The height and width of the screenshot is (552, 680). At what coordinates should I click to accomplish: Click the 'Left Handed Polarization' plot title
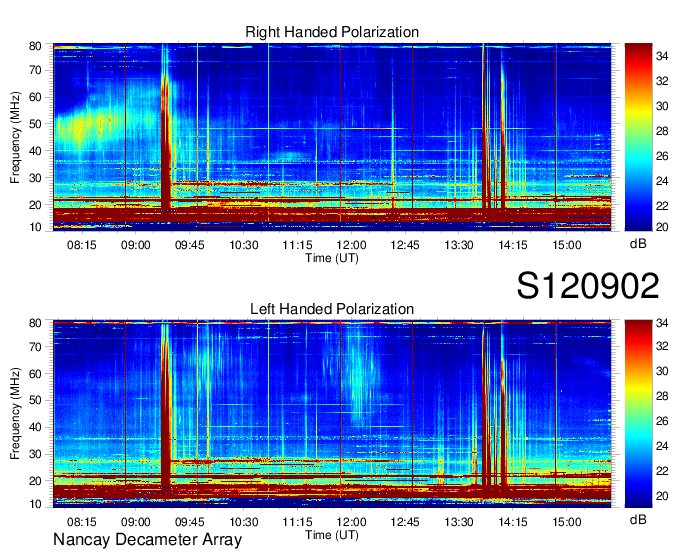coord(332,309)
